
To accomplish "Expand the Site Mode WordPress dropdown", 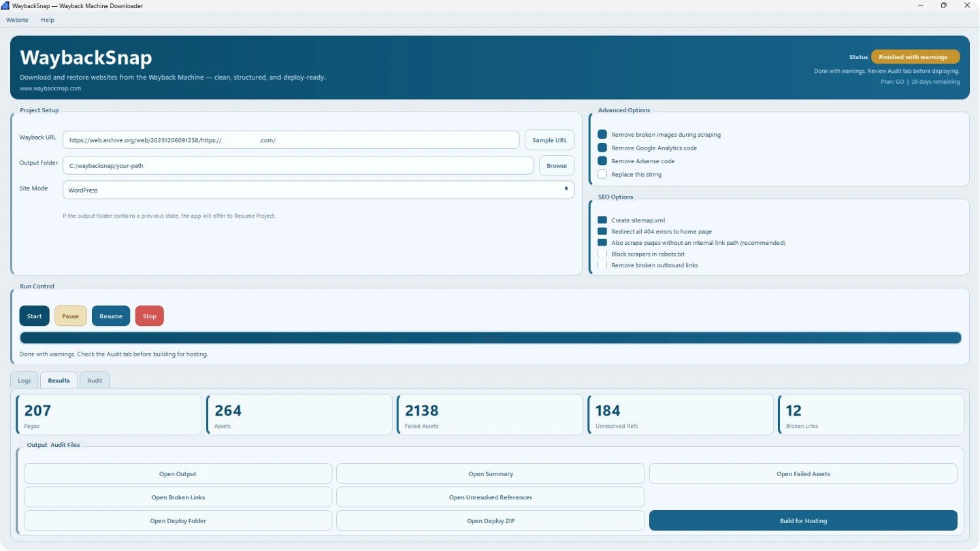I will (318, 190).
